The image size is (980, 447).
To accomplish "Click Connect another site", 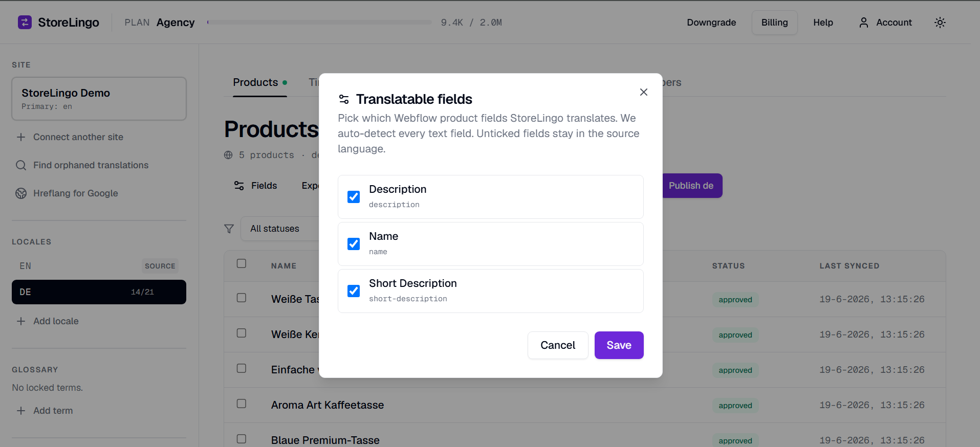I will (78, 137).
